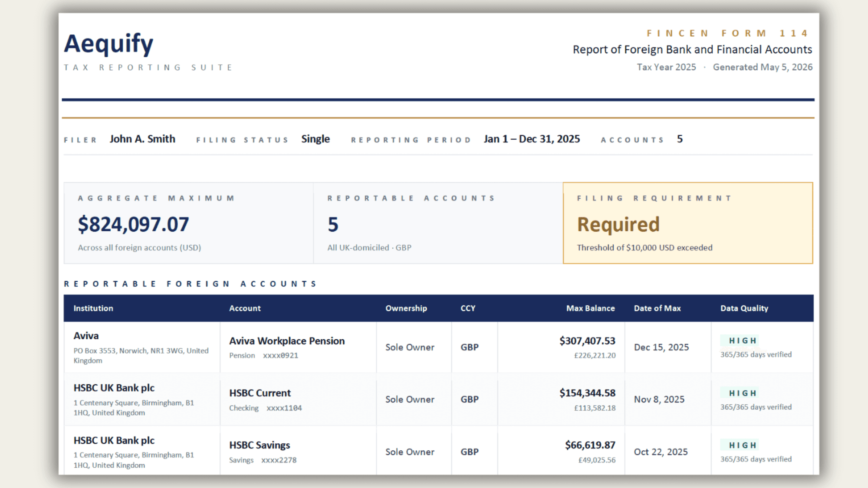This screenshot has height=488, width=868.
Task: Click 'All UK-domiciled · GBP' caption
Action: (369, 248)
